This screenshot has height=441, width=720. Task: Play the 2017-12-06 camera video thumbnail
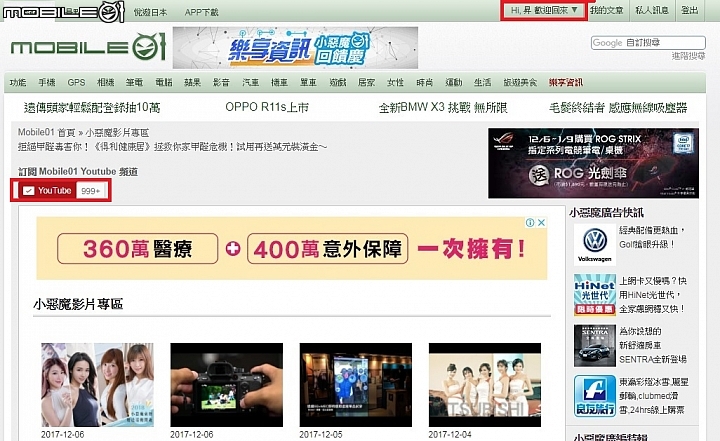click(226, 385)
